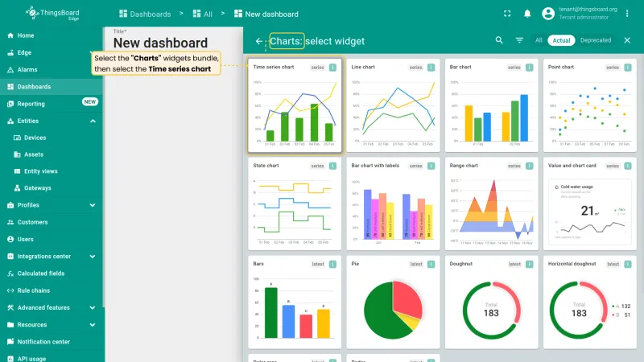This screenshot has width=644, height=362.
Task: Open the Home sidebar item
Action: [51, 35]
